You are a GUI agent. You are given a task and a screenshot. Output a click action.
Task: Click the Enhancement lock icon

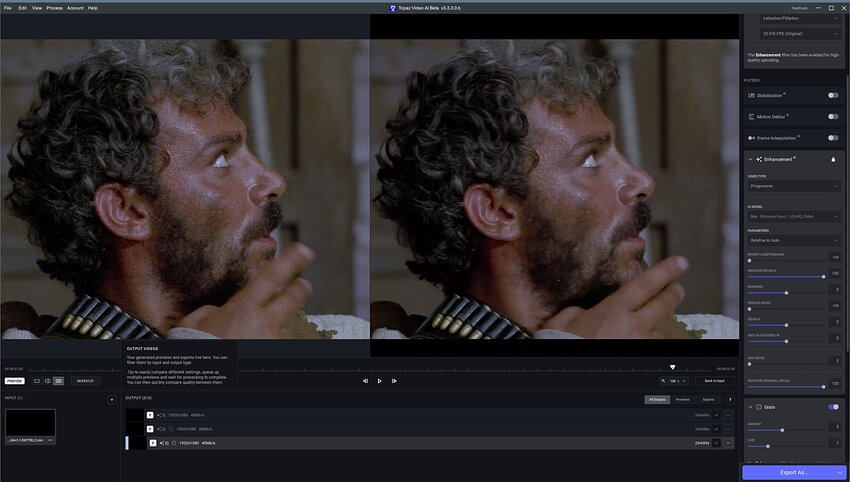pos(833,159)
